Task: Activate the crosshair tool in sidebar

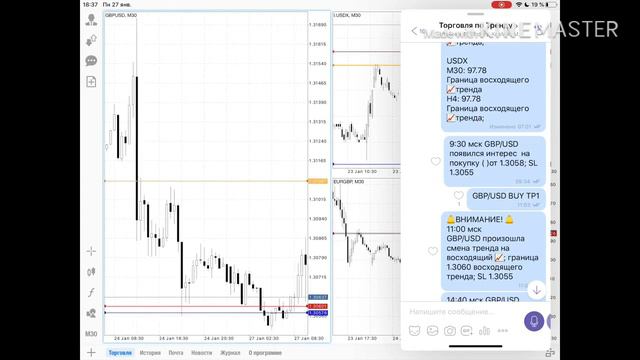Action: tap(91, 251)
